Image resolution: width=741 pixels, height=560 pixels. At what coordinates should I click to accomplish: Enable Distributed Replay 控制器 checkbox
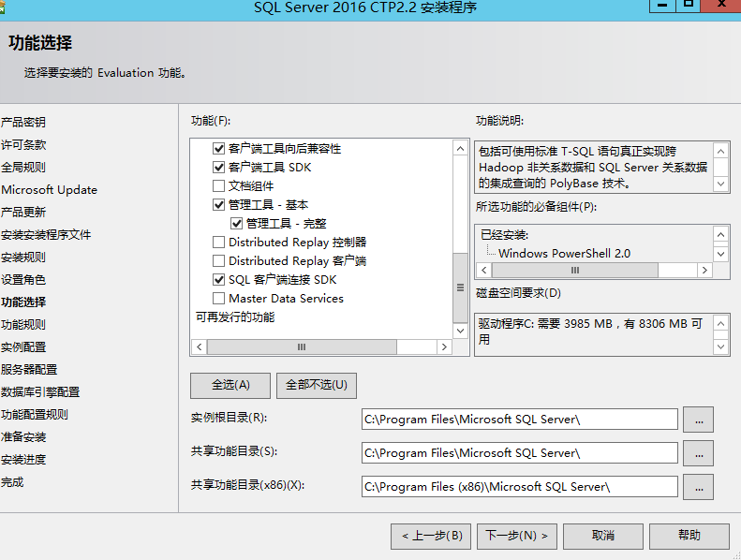219,243
